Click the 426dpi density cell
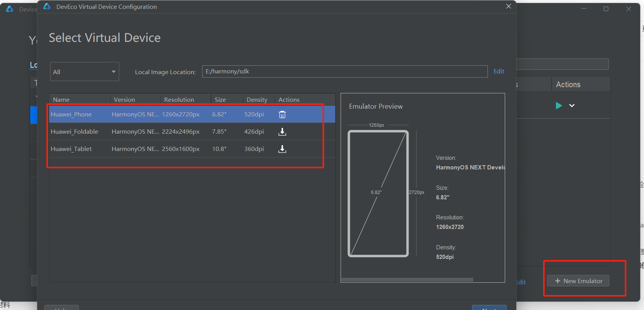This screenshot has height=310, width=644. pos(254,132)
